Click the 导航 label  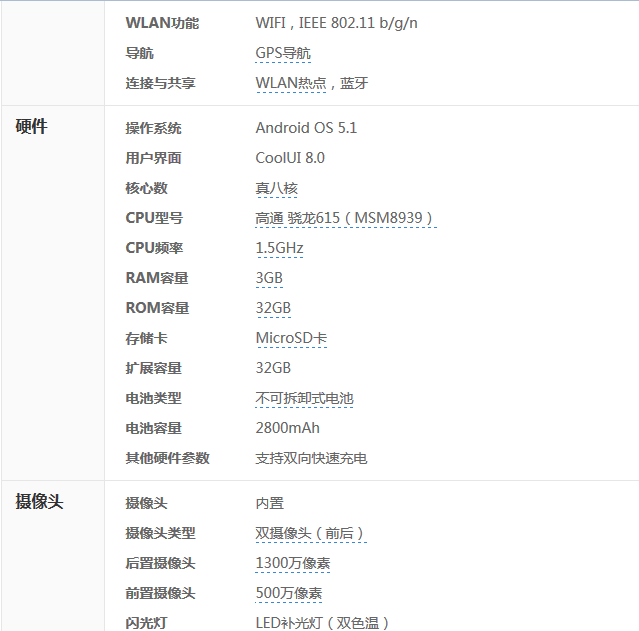pos(139,53)
